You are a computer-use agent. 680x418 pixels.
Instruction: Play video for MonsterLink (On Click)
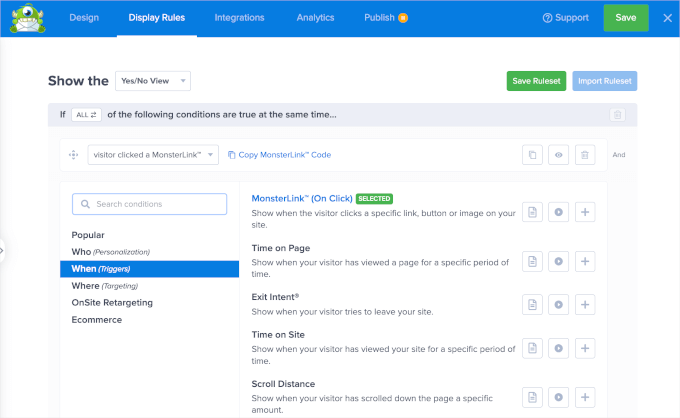(559, 212)
